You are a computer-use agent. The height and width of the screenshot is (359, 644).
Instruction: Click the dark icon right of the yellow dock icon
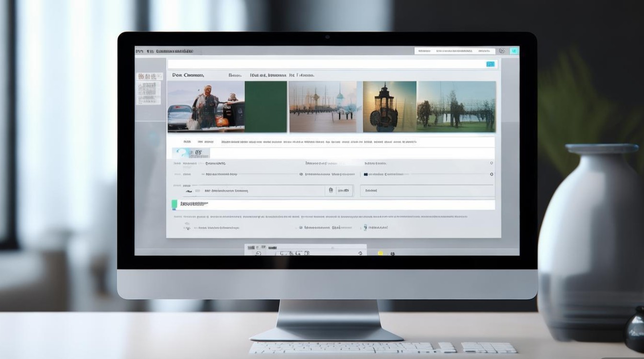[392, 253]
